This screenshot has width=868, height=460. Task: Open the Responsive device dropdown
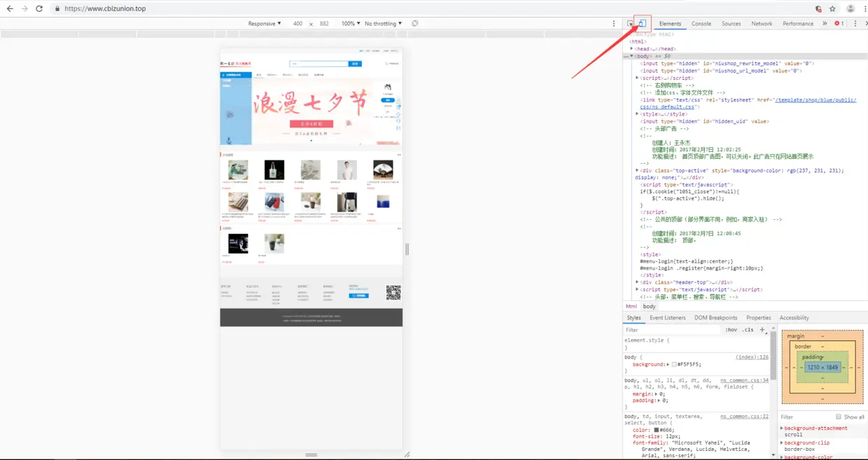tap(265, 23)
